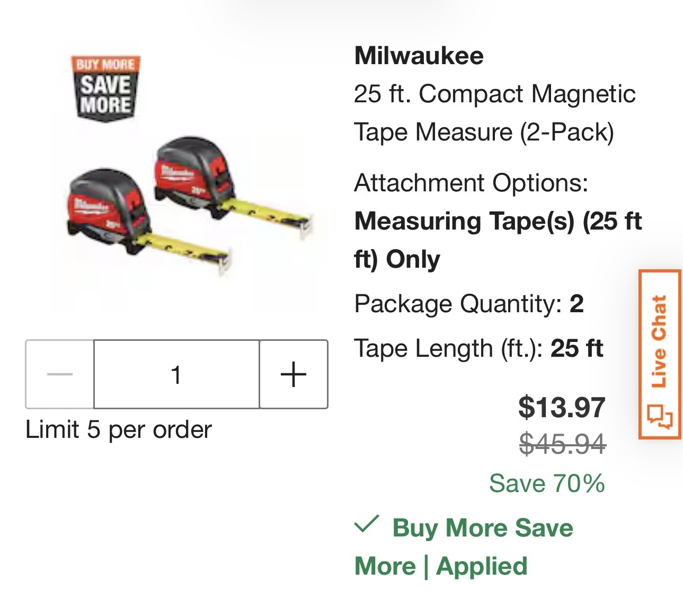The width and height of the screenshot is (683, 616).
Task: Click the Live Chat speech bubble icon
Action: coord(660,416)
